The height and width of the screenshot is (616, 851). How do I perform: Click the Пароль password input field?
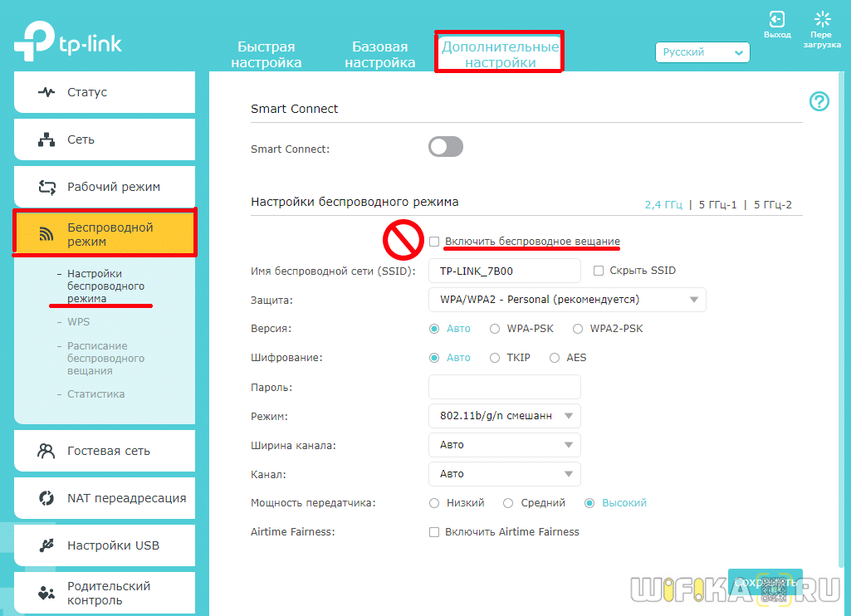[505, 387]
